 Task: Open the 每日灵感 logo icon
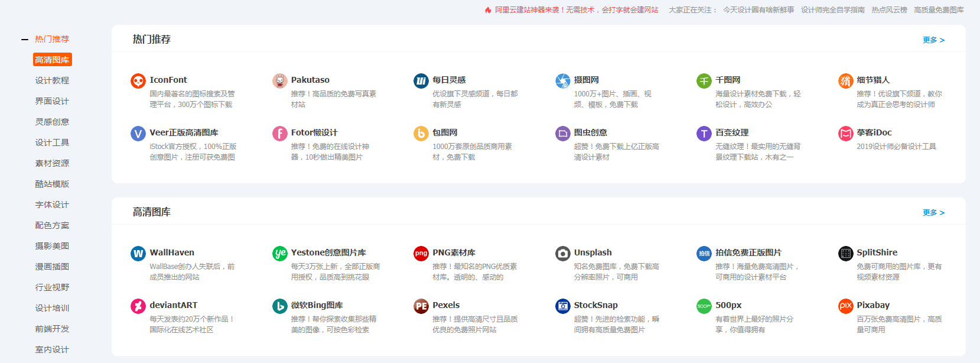tap(421, 81)
